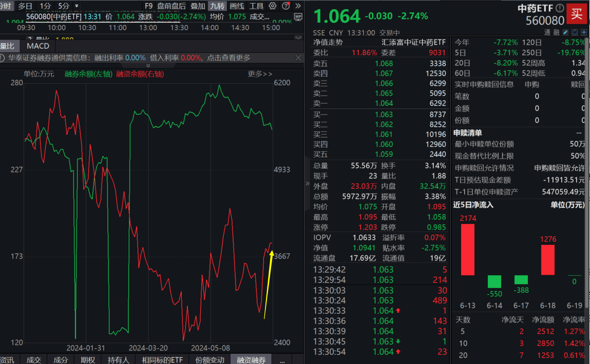Set a price alert bell icon

click(x=575, y=32)
